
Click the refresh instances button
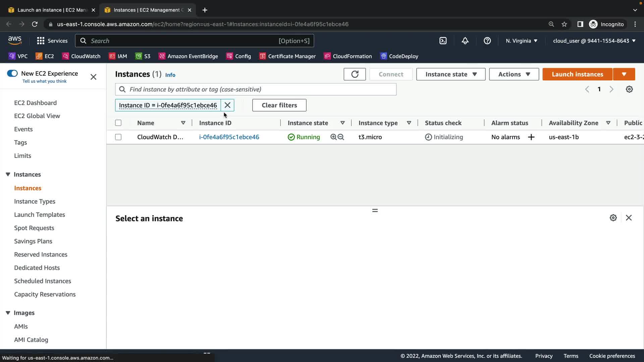point(355,74)
